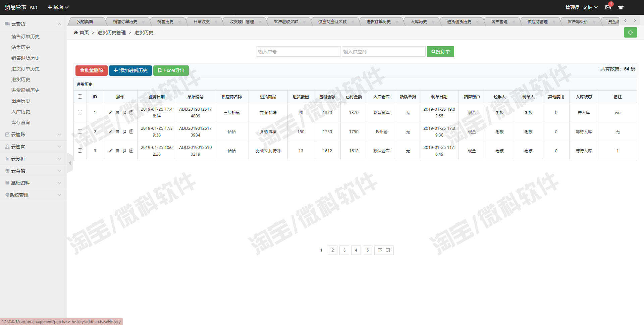
Task: View details list icon for record ID 3
Action: pyautogui.click(x=131, y=151)
